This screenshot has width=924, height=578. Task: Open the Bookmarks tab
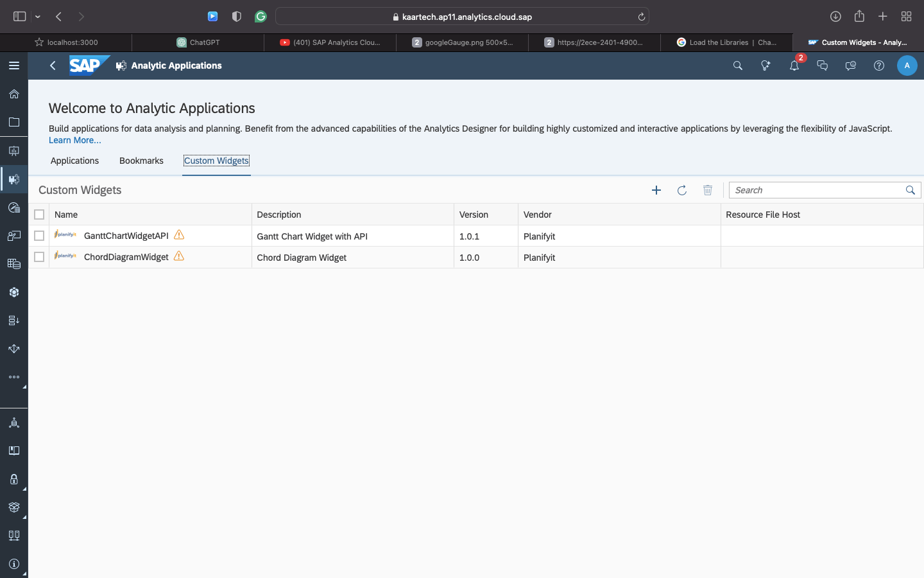[x=141, y=161]
